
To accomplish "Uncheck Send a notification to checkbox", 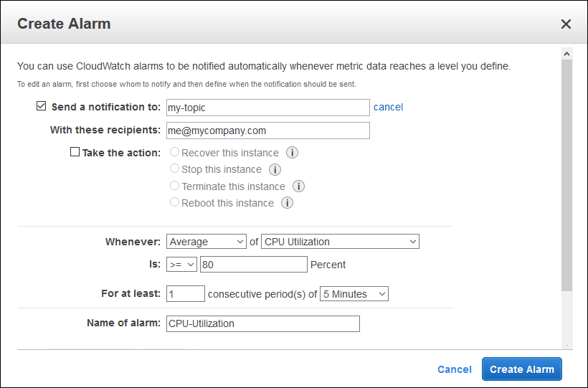I will pos(42,107).
